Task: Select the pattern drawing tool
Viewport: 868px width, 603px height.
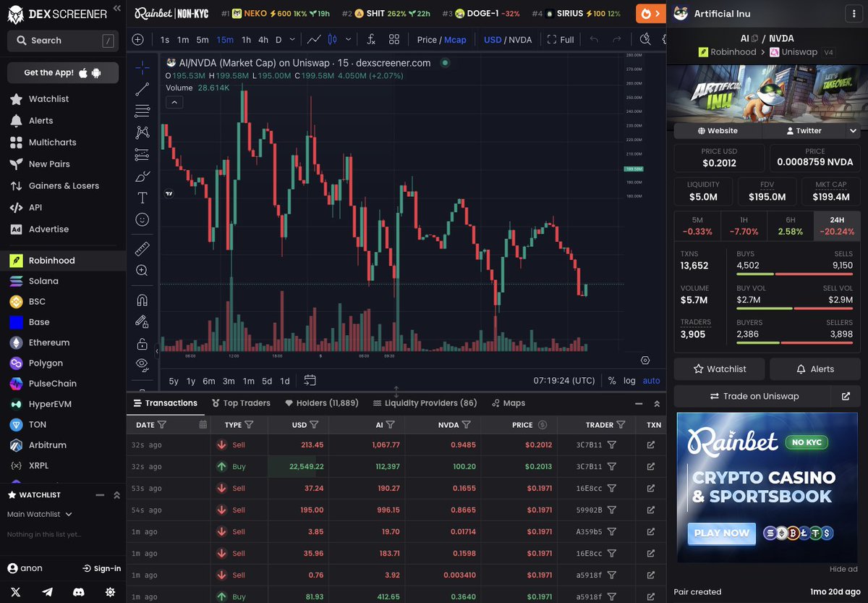Action: (142, 132)
